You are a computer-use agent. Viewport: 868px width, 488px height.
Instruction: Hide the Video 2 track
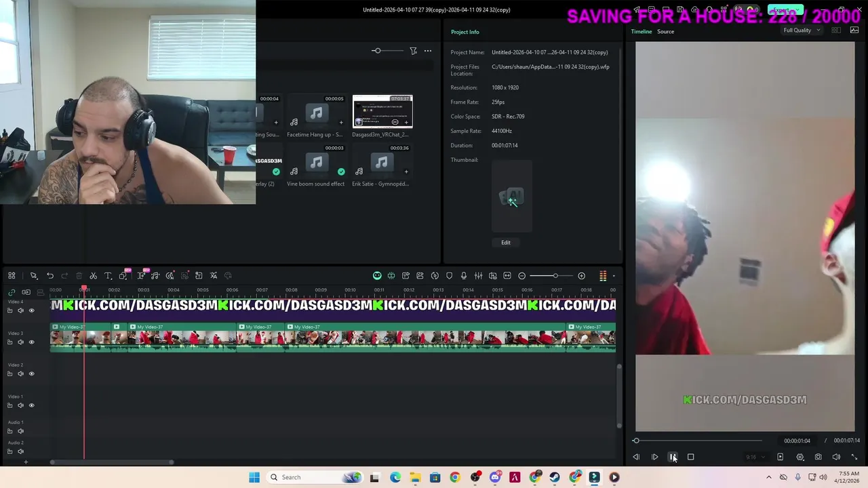click(31, 373)
